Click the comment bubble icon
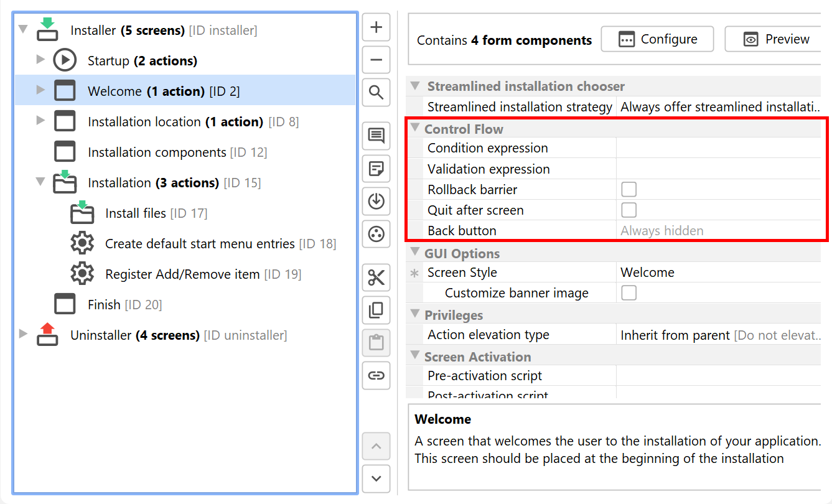The height and width of the screenshot is (504, 832). pyautogui.click(x=376, y=136)
